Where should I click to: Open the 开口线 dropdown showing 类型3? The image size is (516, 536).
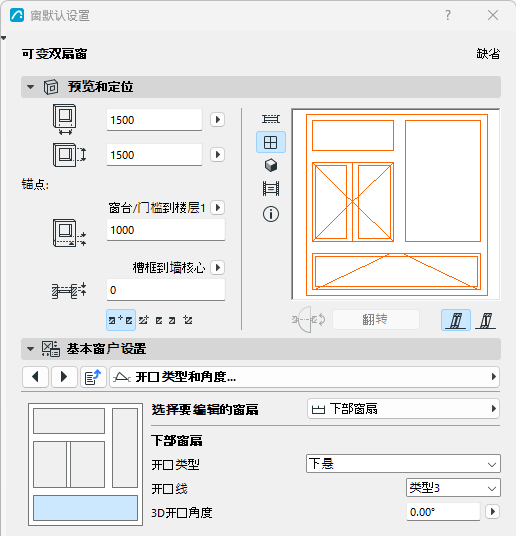pyautogui.click(x=453, y=488)
